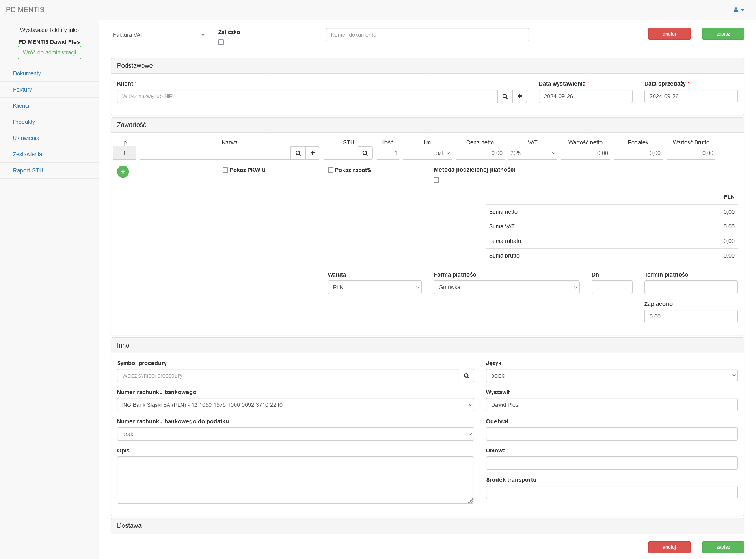Open the szt. unit dropdown
The height and width of the screenshot is (559, 756).
point(428,153)
